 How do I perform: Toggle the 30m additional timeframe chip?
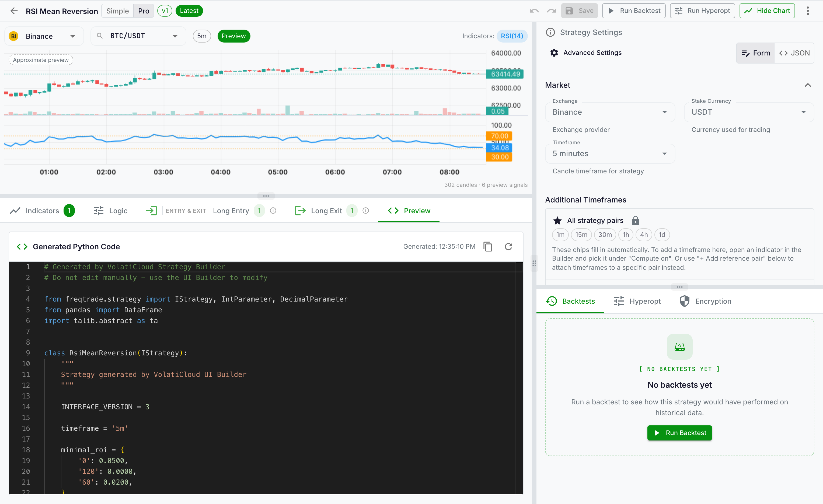605,235
